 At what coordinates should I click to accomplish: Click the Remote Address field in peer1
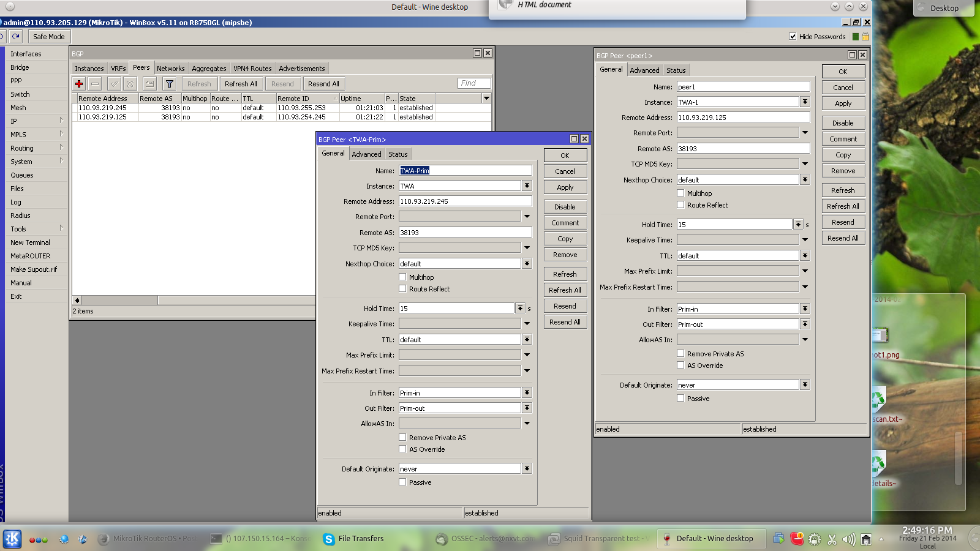point(742,118)
